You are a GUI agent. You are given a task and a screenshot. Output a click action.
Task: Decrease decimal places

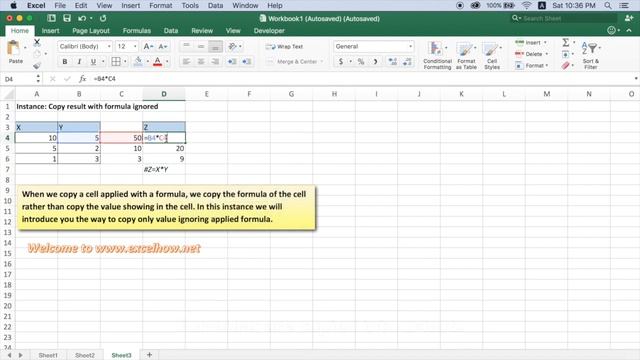click(407, 62)
